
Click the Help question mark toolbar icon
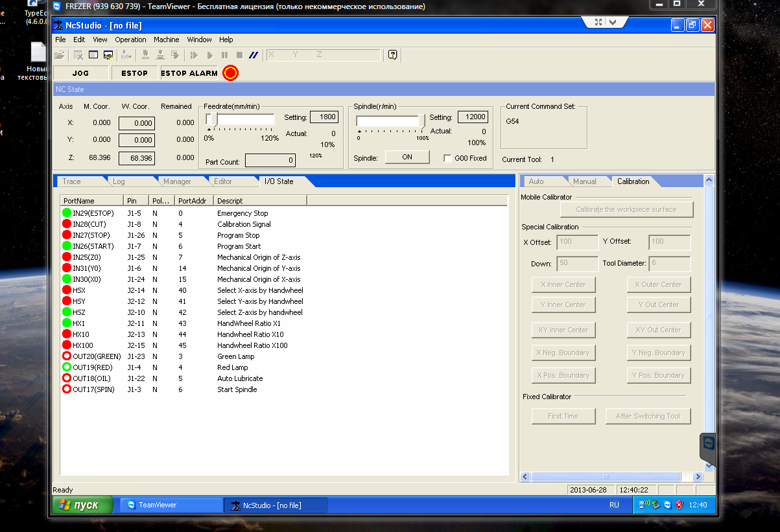(392, 55)
